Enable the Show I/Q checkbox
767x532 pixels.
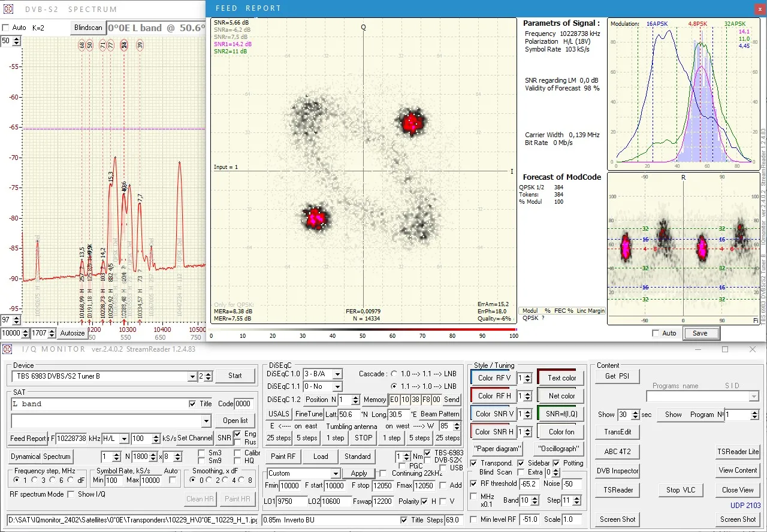(x=71, y=494)
